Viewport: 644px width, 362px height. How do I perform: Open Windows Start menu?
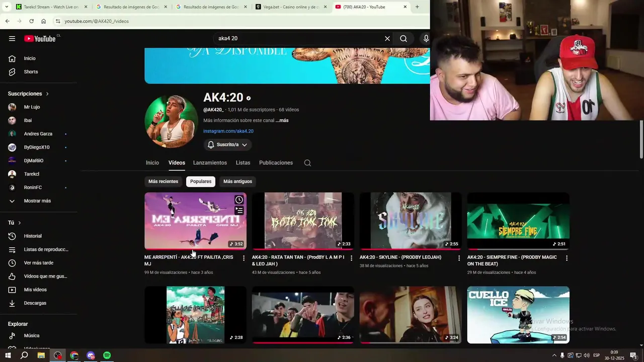[8, 355]
